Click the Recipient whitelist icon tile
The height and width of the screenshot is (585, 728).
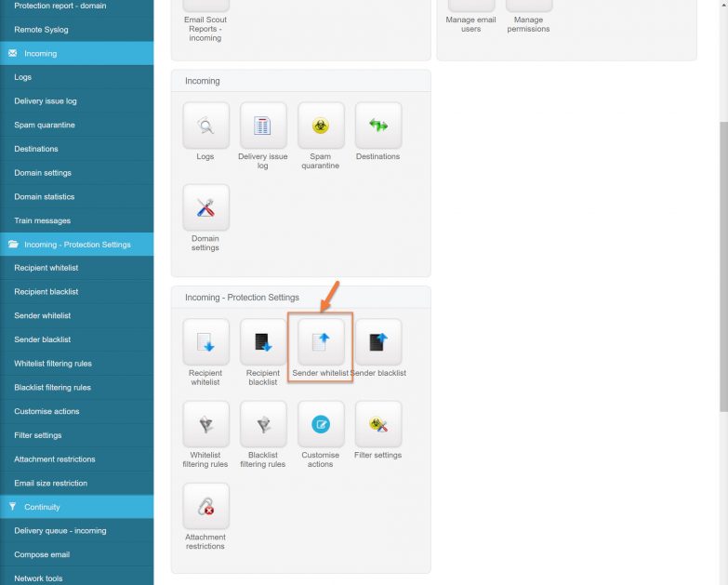pos(205,342)
